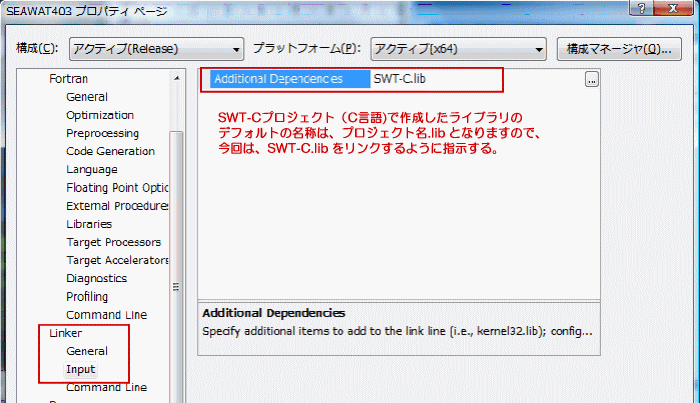The height and width of the screenshot is (403, 700).
Task: Open the プラットフォーム(P) platform dropdown
Action: (458, 49)
